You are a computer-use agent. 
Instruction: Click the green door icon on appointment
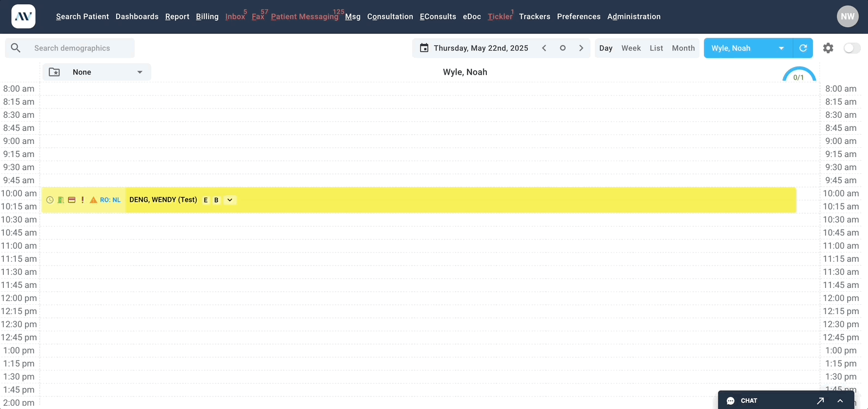(x=61, y=200)
